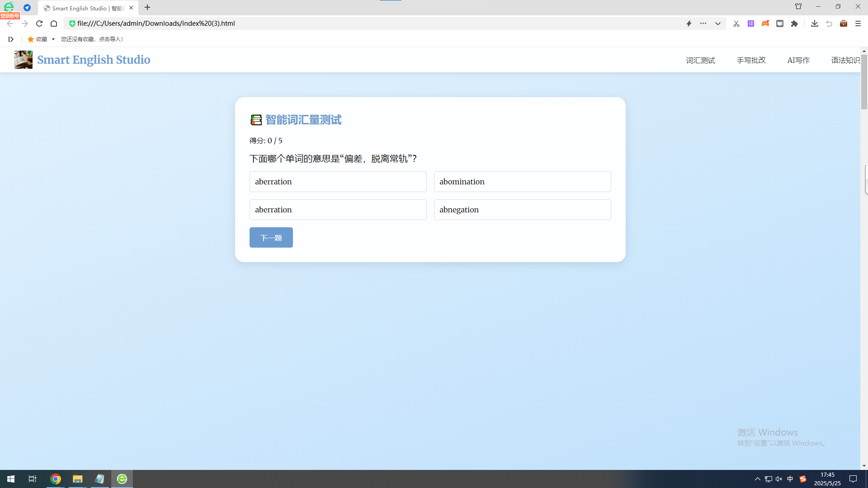Click the lightning speed-mode icon
The height and width of the screenshot is (488, 868).
(689, 23)
